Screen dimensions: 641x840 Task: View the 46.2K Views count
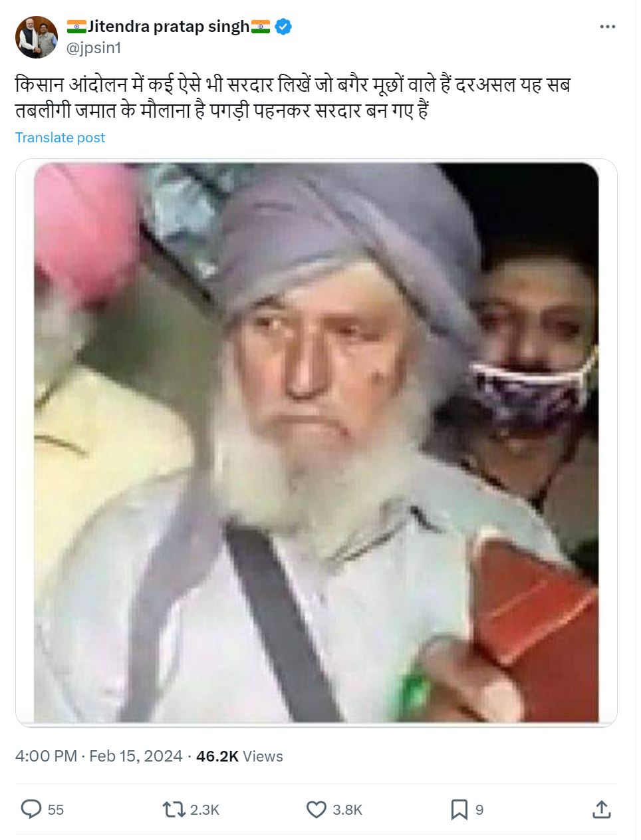click(x=239, y=756)
